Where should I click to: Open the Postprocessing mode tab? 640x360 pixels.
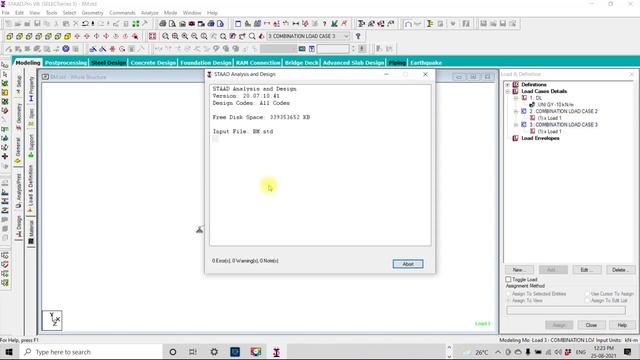(66, 63)
